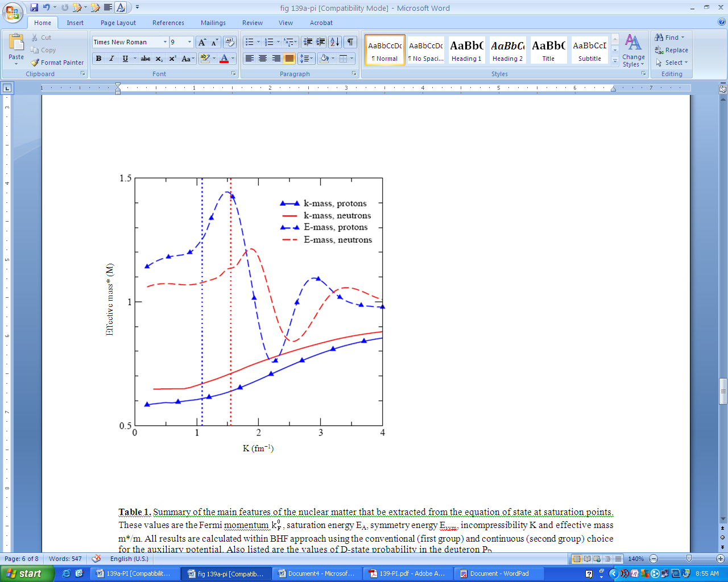The height and width of the screenshot is (582, 728).
Task: Open the References ribbon tab
Action: point(168,23)
